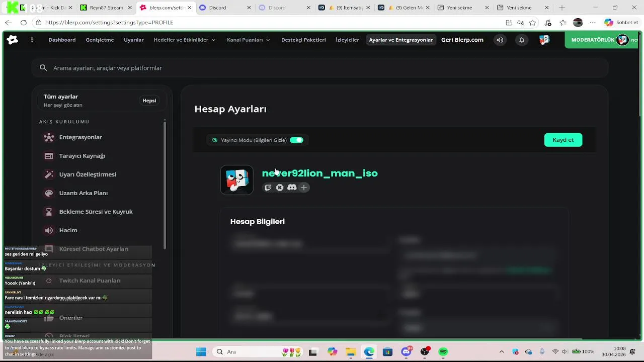Viewport: 644px width, 362px height.
Task: Click the profile avatar icon in header
Action: point(544,40)
